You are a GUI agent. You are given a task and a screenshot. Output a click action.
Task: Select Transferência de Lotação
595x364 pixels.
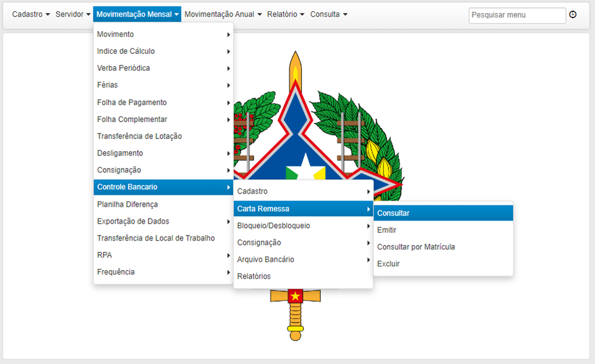click(x=163, y=136)
